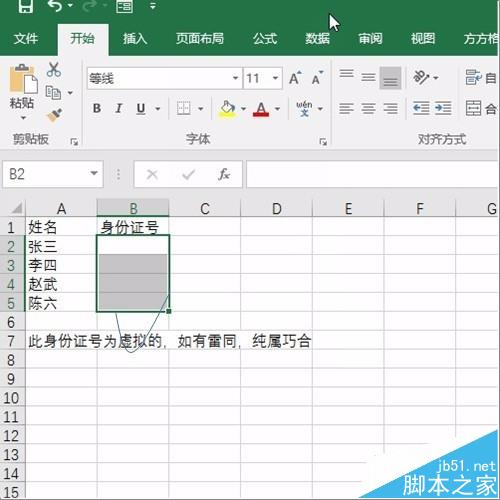Click the Decrease Indent icon

pyautogui.click(x=421, y=108)
